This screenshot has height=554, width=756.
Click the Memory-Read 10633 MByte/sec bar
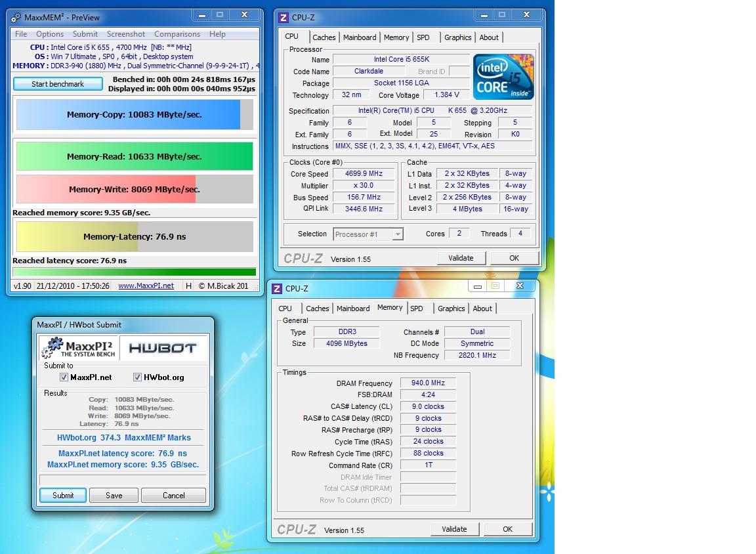point(135,156)
